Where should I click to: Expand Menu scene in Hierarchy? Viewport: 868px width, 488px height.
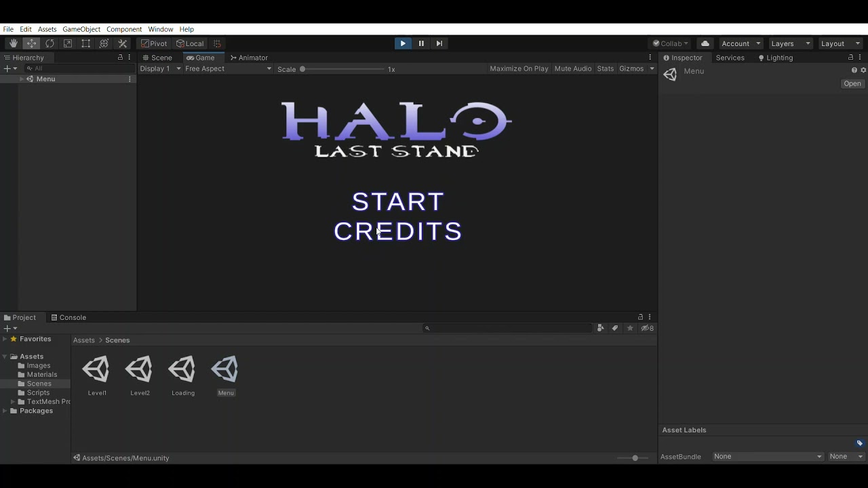tap(21, 79)
